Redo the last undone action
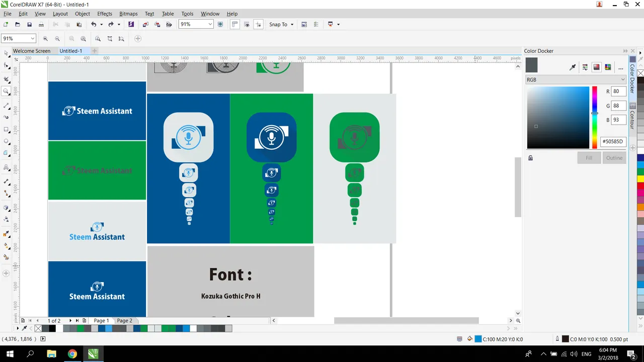644x362 pixels. click(111, 24)
